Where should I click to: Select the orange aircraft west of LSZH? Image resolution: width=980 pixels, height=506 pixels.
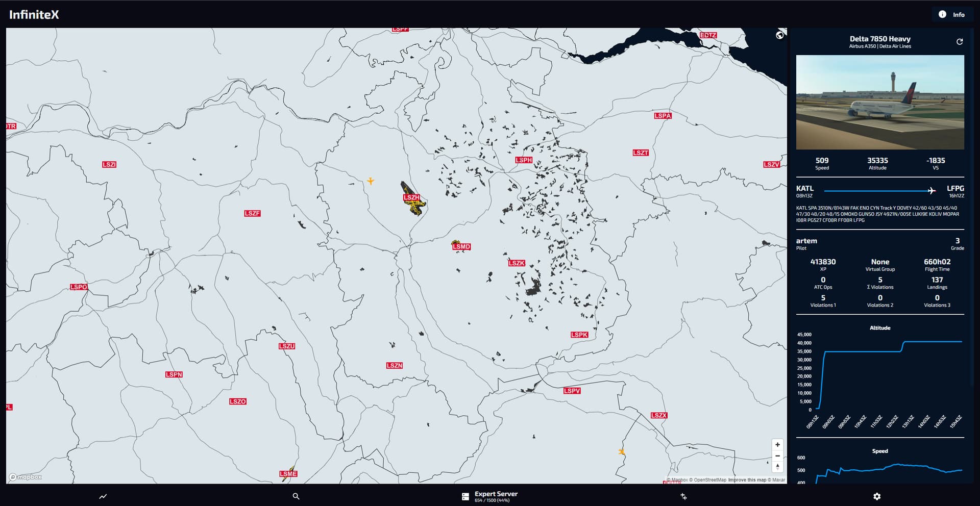point(371,181)
